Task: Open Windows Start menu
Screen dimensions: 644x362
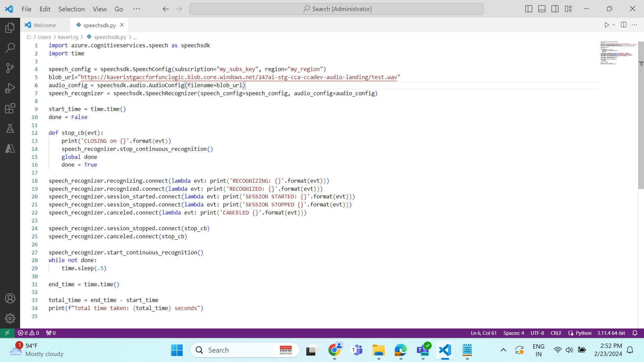Action: point(177,350)
